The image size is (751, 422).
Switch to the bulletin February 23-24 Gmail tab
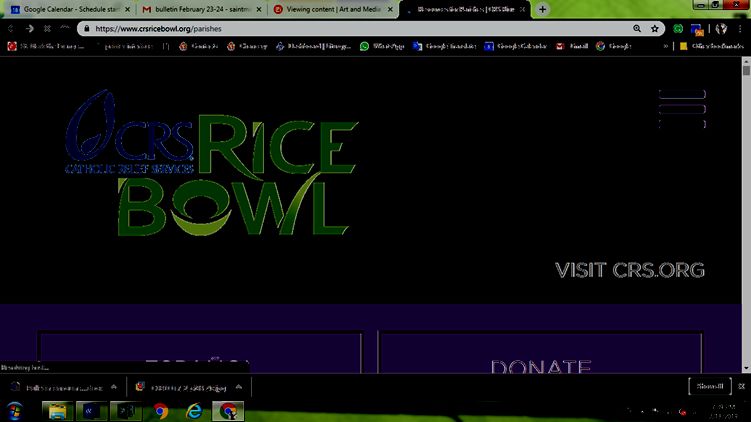point(200,9)
